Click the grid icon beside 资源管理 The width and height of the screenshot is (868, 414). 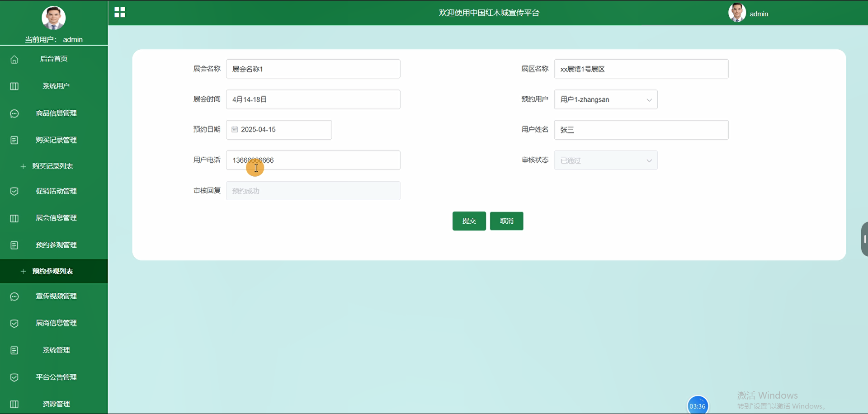click(14, 404)
